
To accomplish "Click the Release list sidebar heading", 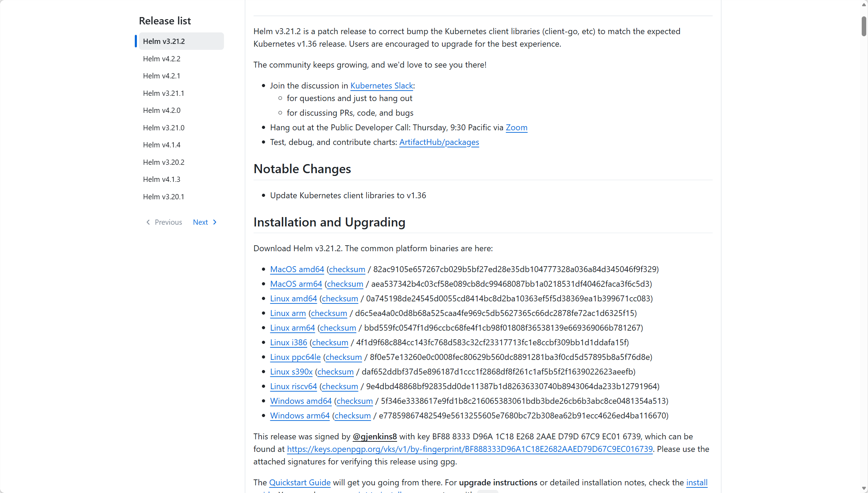I will pyautogui.click(x=165, y=21).
